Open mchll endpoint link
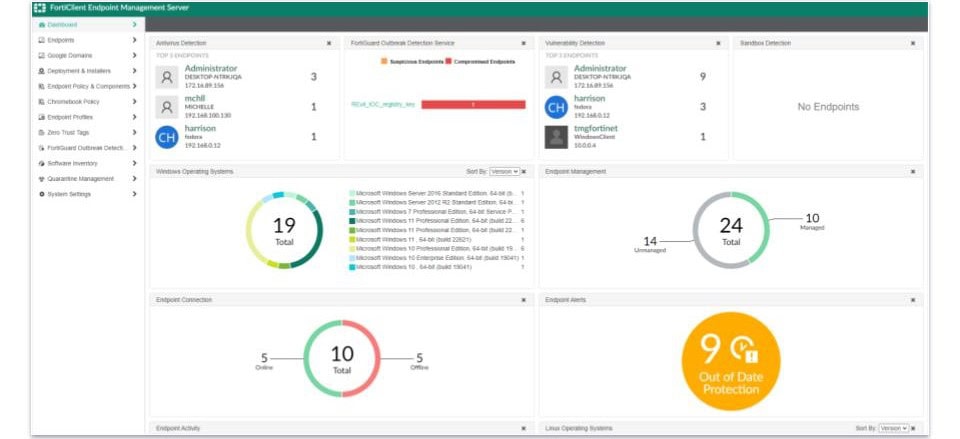The image size is (960, 439). tap(195, 98)
